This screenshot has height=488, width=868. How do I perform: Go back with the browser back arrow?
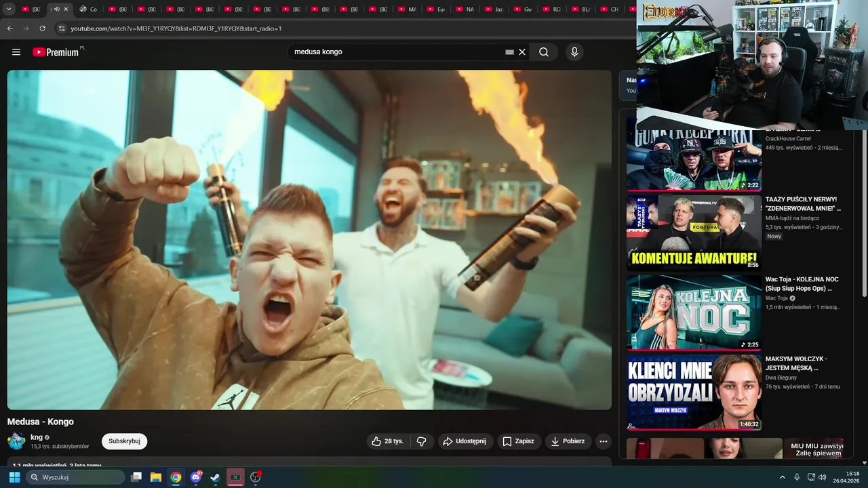(9, 28)
